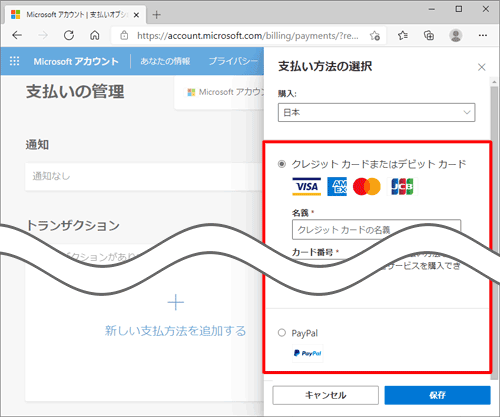
Task: Open the browser profile avatar
Action: pos(455,35)
